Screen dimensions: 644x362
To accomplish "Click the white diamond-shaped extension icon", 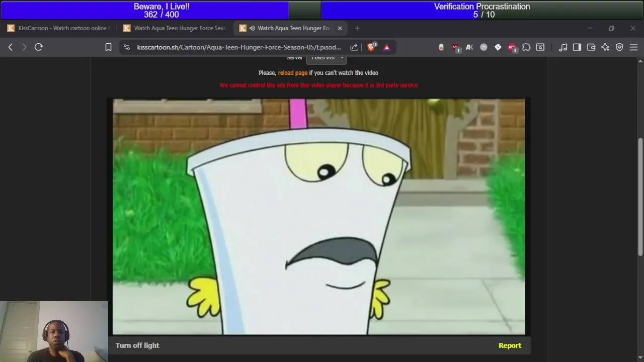I will [x=498, y=47].
